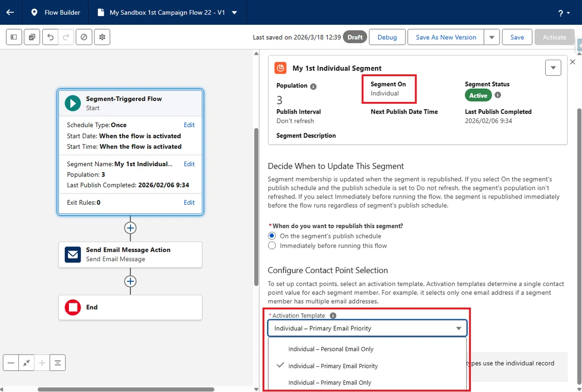Click the Activate button
582x392 pixels.
pyautogui.click(x=554, y=37)
